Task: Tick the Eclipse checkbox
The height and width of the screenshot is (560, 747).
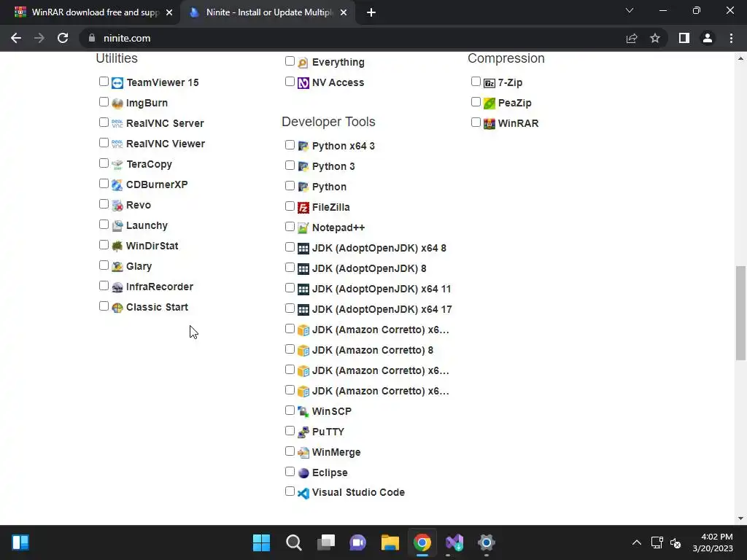Action: coord(290,472)
